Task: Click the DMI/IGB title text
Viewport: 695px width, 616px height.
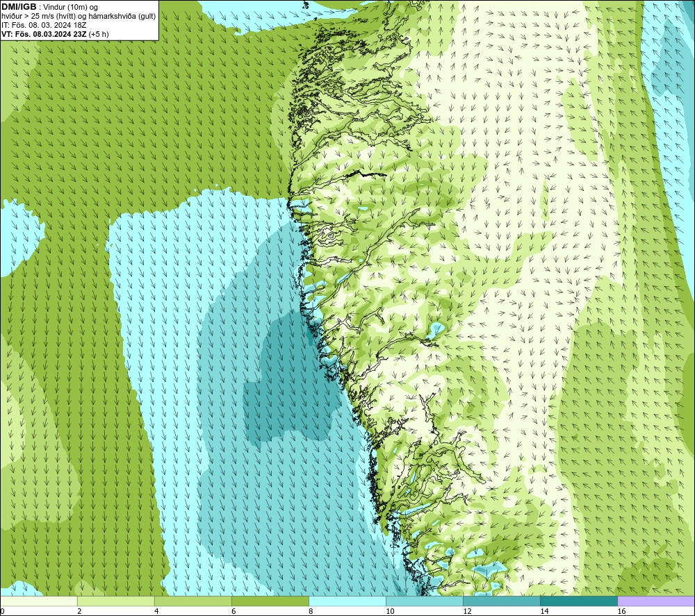Action: (19, 7)
